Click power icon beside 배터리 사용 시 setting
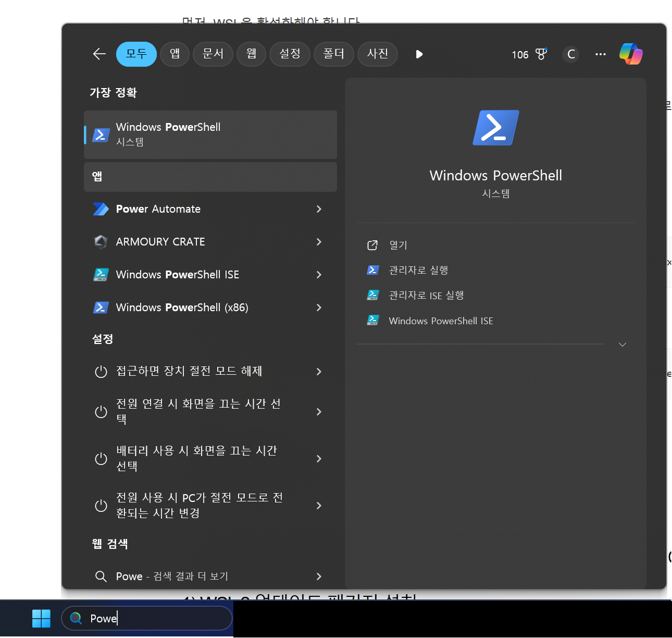Screen dimensions: 672x638 pos(101,459)
